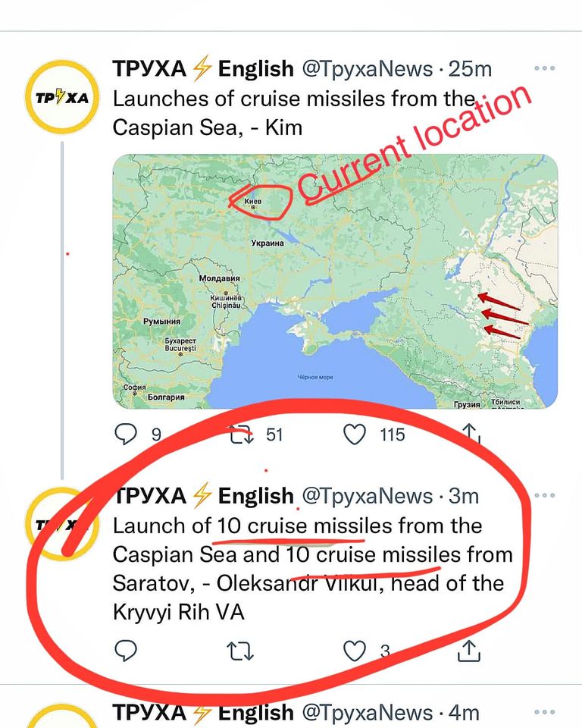The image size is (582, 728).
Task: Open the tweet text about Saratov launch
Action: [313, 569]
